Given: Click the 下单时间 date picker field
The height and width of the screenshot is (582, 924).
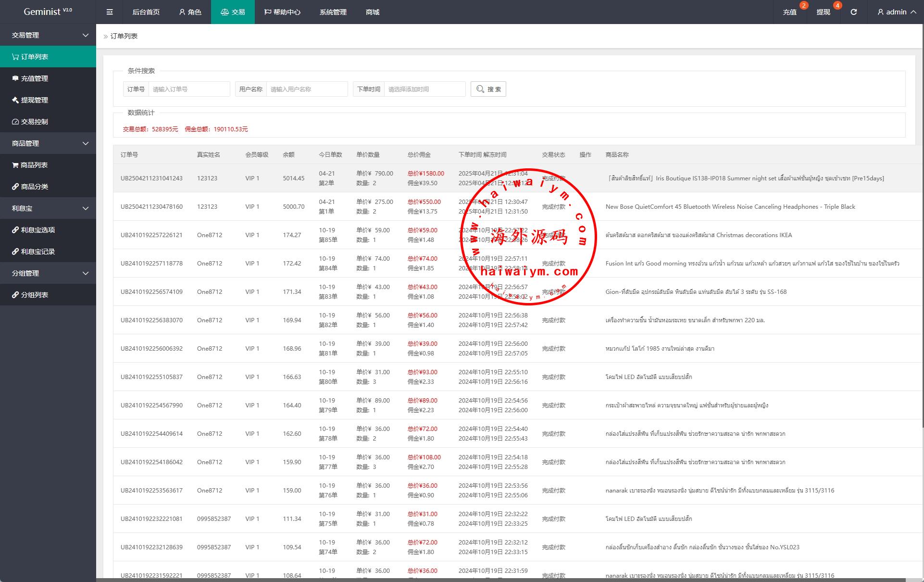Looking at the screenshot, I should 424,89.
